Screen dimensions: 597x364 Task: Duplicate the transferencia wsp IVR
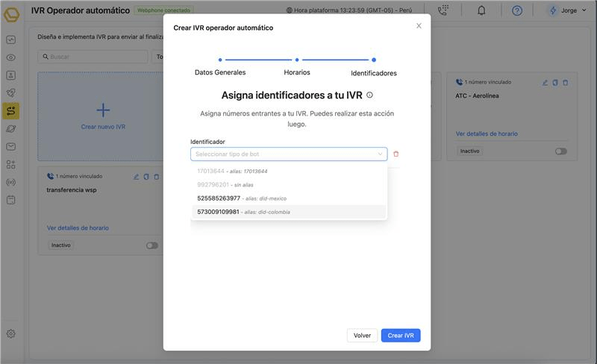click(x=146, y=177)
